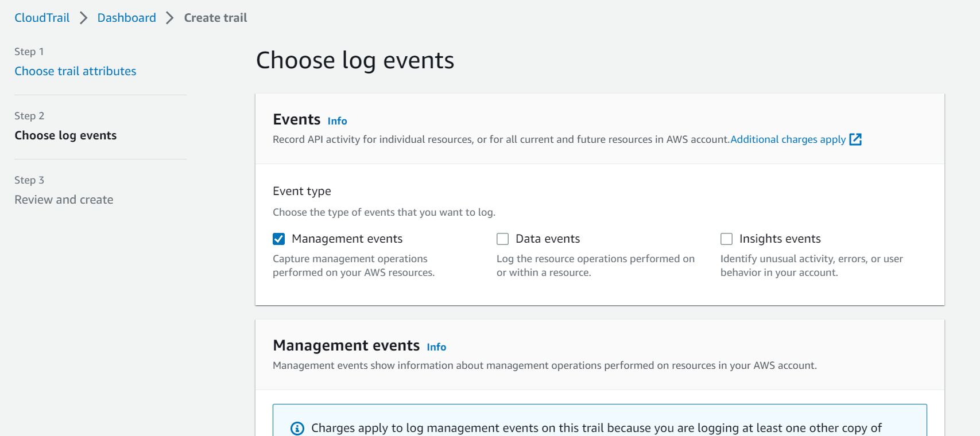The height and width of the screenshot is (436, 980).
Task: Open the Info link next to Events
Action: (x=337, y=121)
